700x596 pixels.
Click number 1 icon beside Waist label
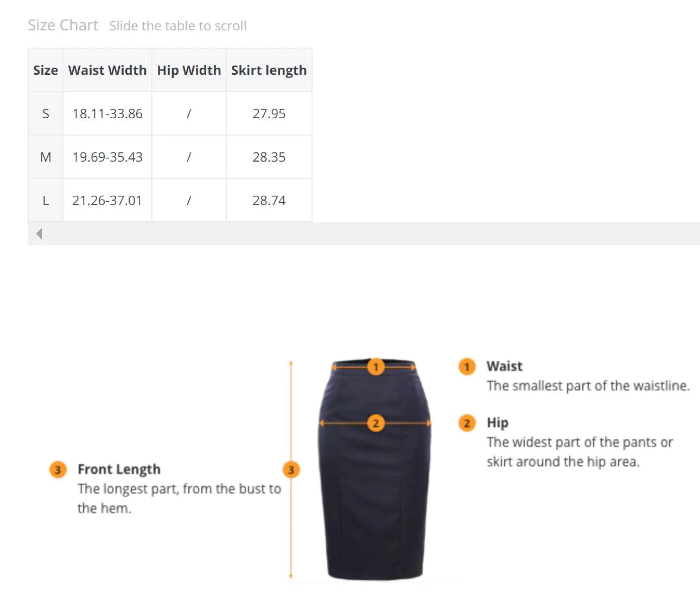467,367
